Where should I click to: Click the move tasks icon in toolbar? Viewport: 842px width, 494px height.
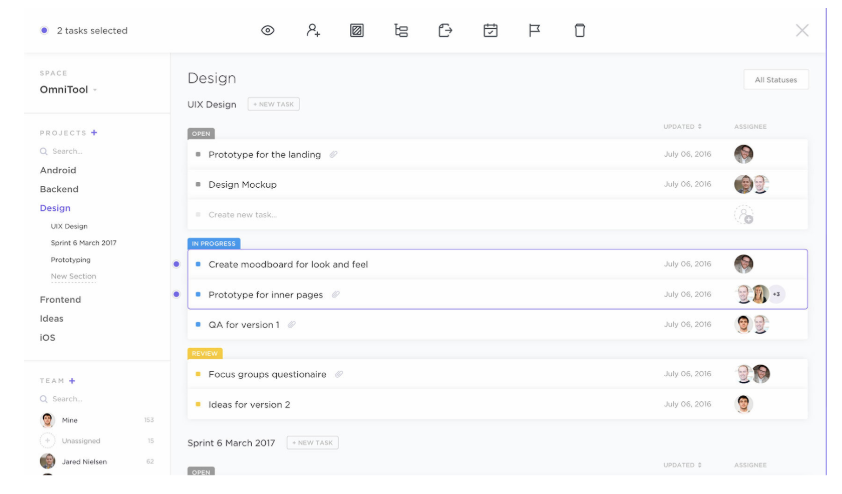(x=445, y=31)
